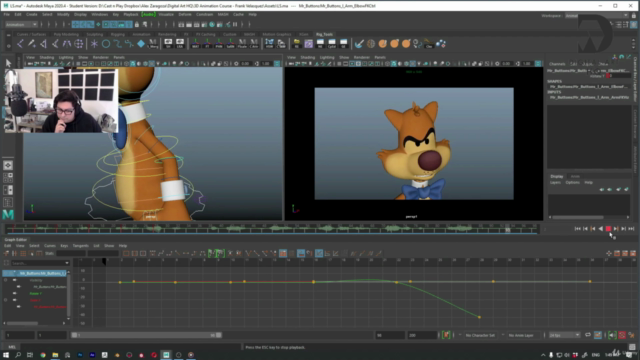Click the Windows Start button

click(x=6, y=355)
